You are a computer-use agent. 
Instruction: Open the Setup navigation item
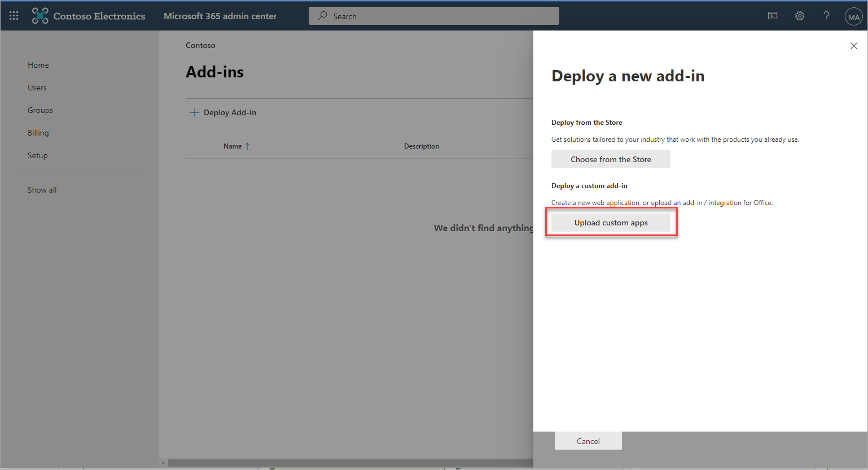38,155
